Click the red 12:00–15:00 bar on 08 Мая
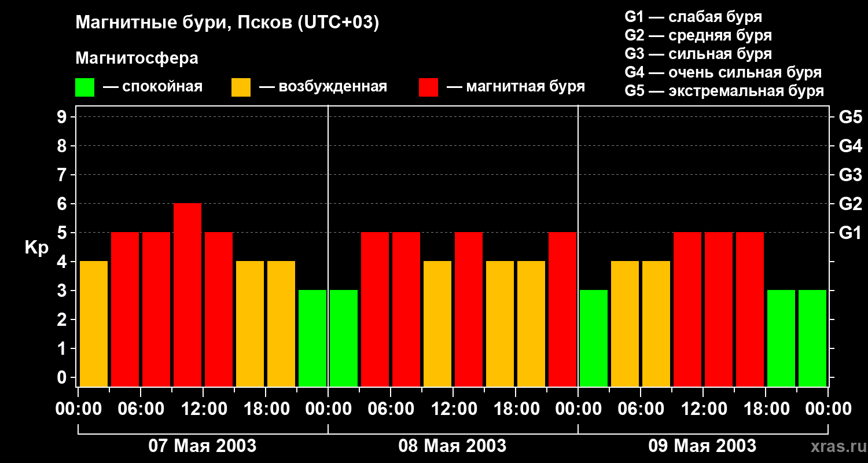The height and width of the screenshot is (463, 868). point(469,309)
